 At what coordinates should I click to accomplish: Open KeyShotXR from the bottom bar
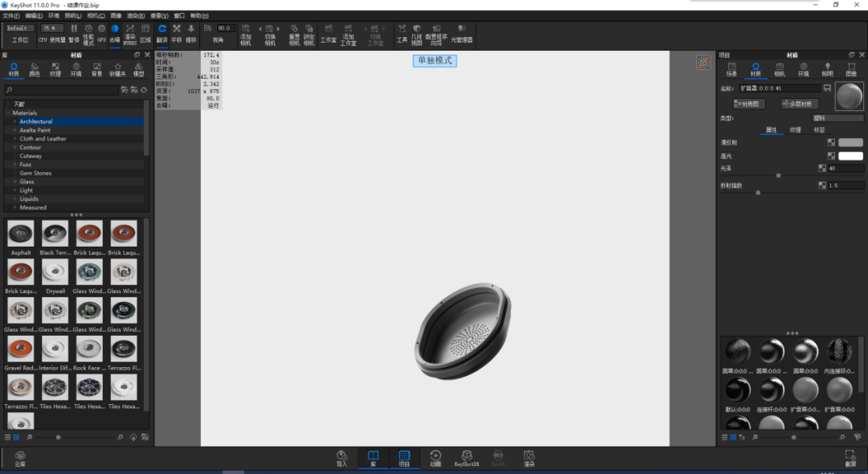pyautogui.click(x=467, y=458)
